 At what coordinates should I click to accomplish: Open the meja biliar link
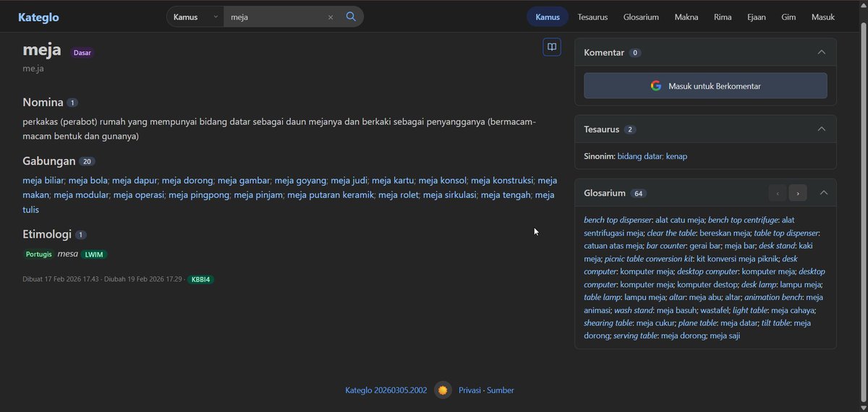coord(43,180)
